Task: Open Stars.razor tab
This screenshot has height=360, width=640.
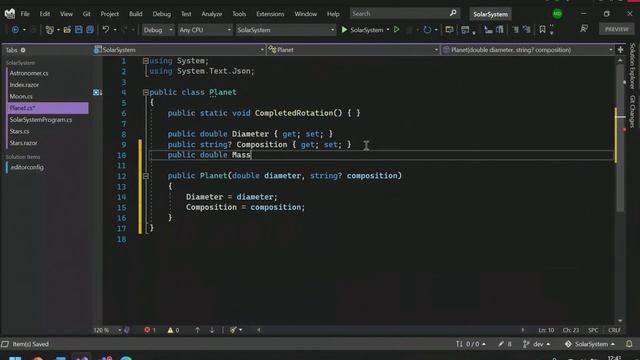Action: coord(24,143)
